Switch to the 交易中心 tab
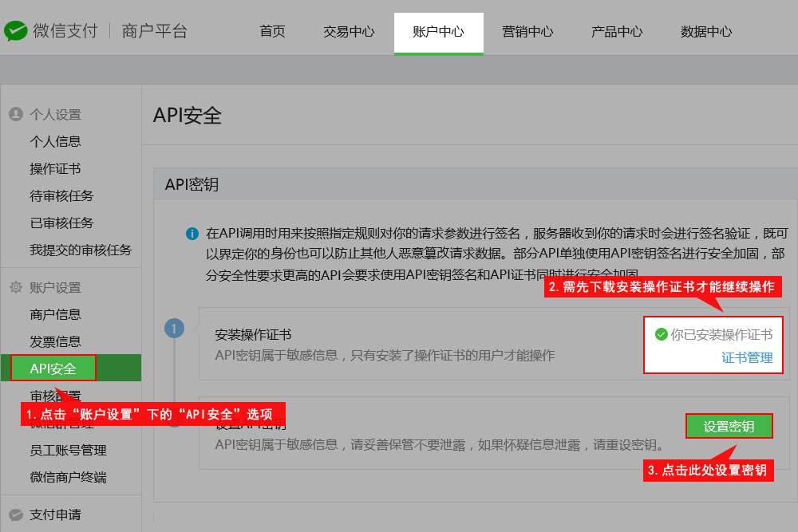The height and width of the screenshot is (532, 798). click(349, 32)
